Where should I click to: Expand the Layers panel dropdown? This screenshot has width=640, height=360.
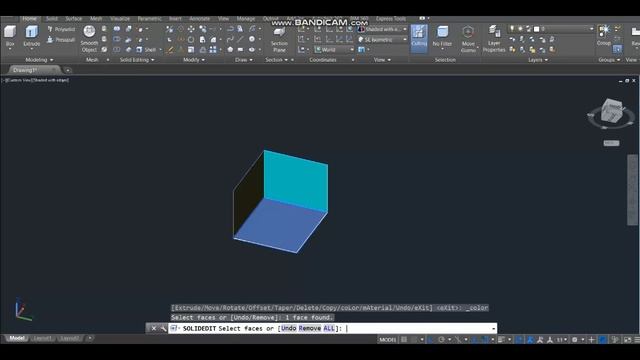pyautogui.click(x=538, y=60)
